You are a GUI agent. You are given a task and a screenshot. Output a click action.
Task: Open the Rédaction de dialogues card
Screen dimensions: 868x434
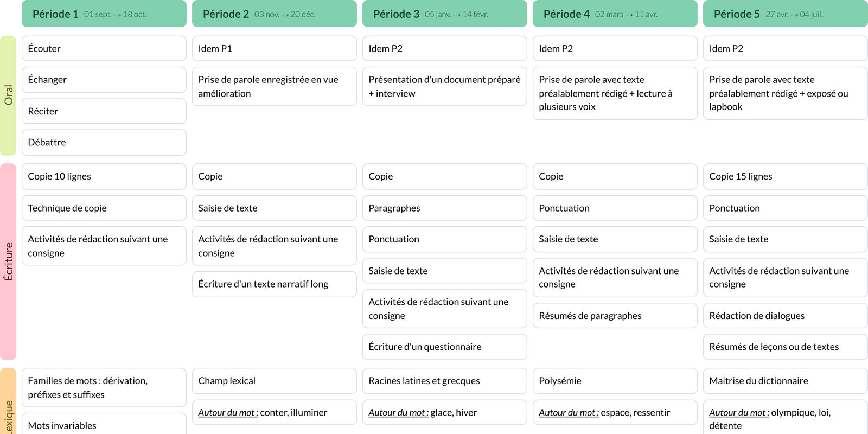tap(785, 316)
